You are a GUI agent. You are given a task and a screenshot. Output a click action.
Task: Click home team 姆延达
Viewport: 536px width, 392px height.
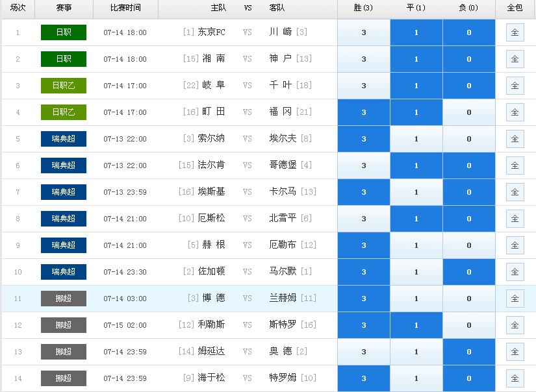pyautogui.click(x=212, y=351)
